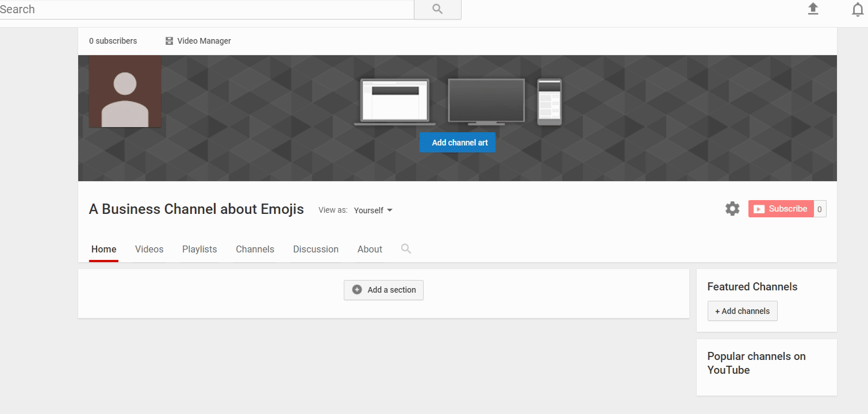This screenshot has width=868, height=414.
Task: Click the Video Manager link
Action: point(204,41)
